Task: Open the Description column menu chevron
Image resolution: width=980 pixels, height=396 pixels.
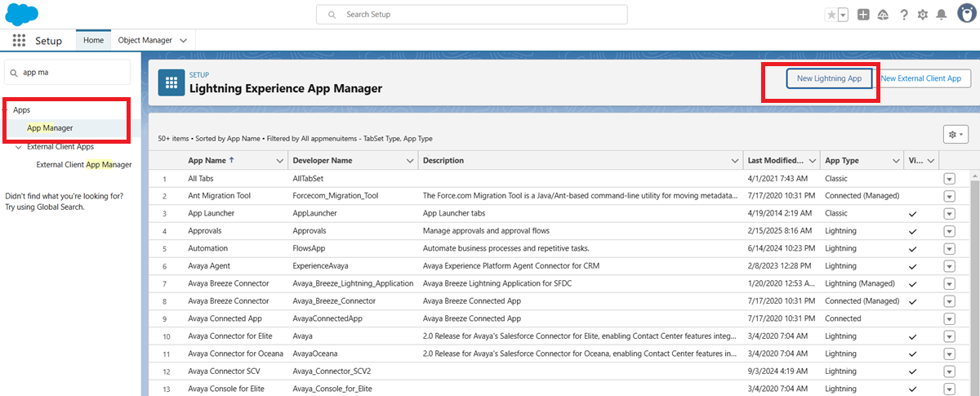Action: [x=736, y=161]
